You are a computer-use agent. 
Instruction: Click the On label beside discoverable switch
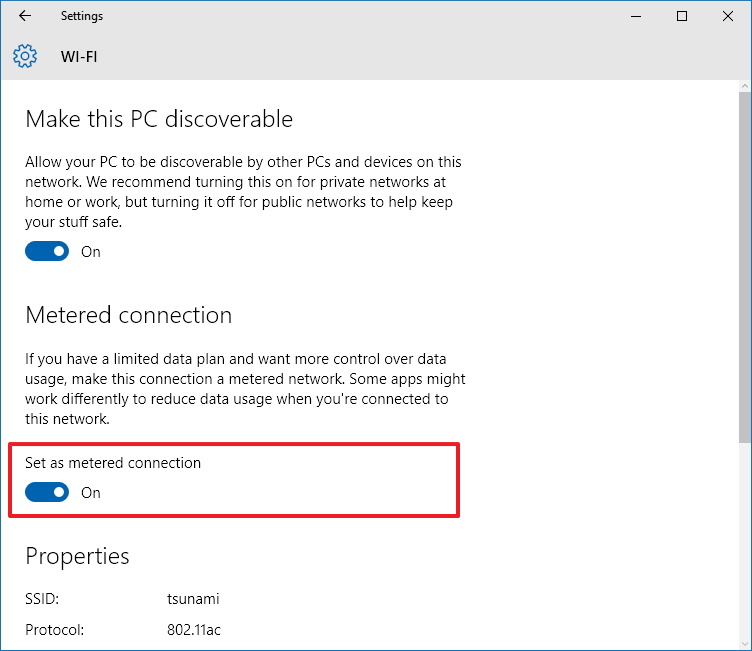pyautogui.click(x=91, y=252)
